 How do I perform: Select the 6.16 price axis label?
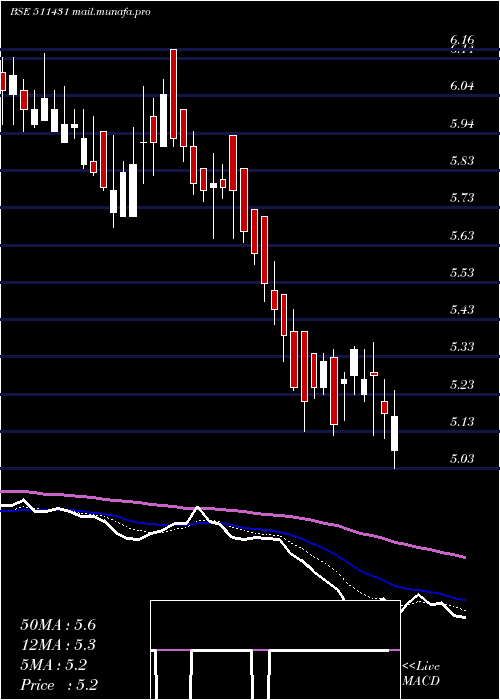tap(462, 41)
